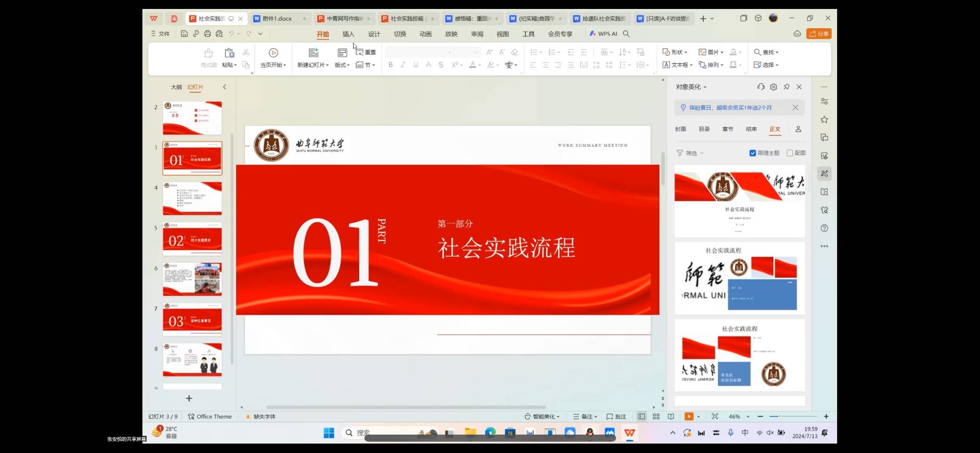The width and height of the screenshot is (980, 453).
Task: Click the 新建幻灯片 new slide icon
Action: point(313,53)
